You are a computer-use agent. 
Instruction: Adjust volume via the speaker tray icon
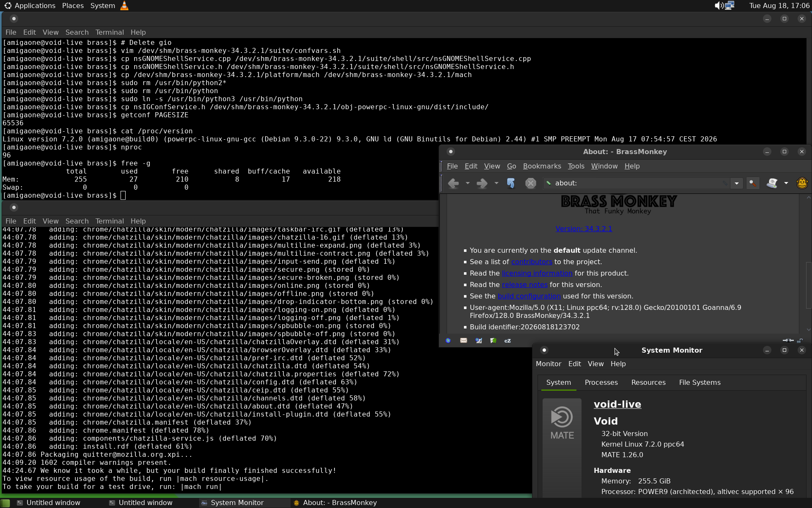[x=719, y=6]
